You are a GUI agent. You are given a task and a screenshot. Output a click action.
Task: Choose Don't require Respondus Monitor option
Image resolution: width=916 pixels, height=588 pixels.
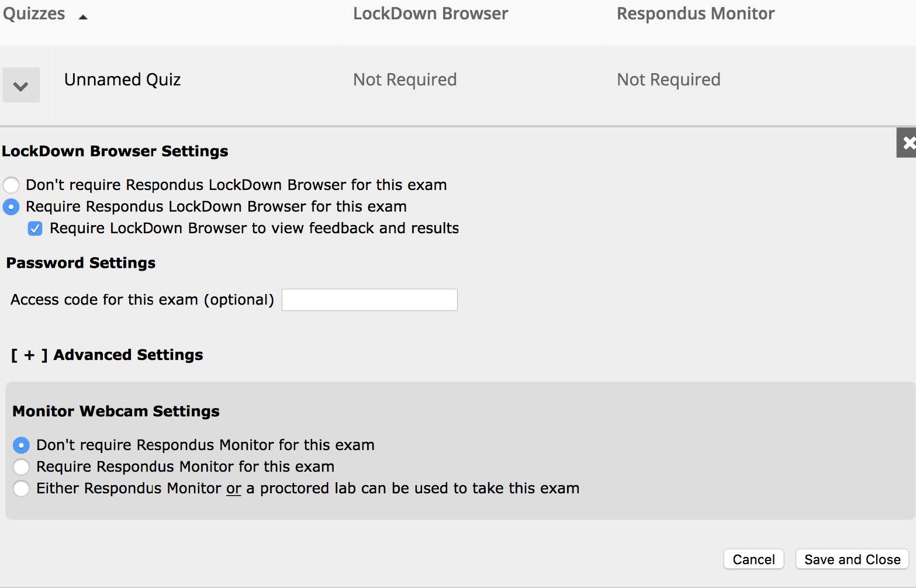[x=21, y=445]
